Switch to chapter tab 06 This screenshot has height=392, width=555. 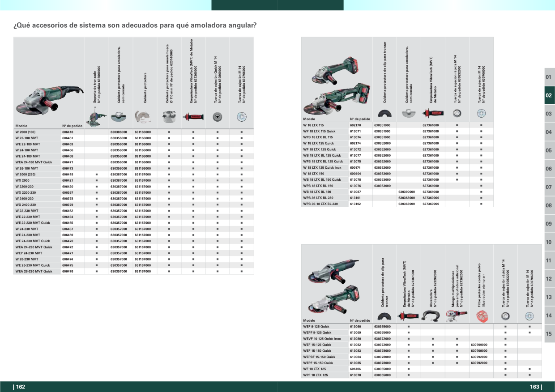(x=549, y=169)
